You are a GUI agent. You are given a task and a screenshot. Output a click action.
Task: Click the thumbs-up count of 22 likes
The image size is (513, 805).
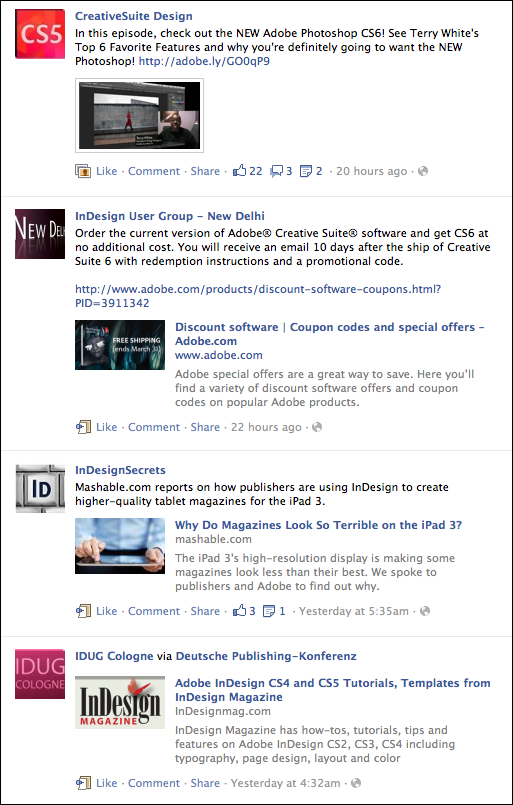(248, 171)
